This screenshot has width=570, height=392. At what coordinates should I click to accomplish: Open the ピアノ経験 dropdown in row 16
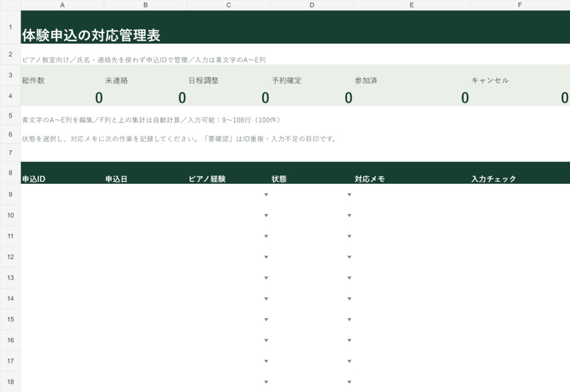tap(266, 340)
